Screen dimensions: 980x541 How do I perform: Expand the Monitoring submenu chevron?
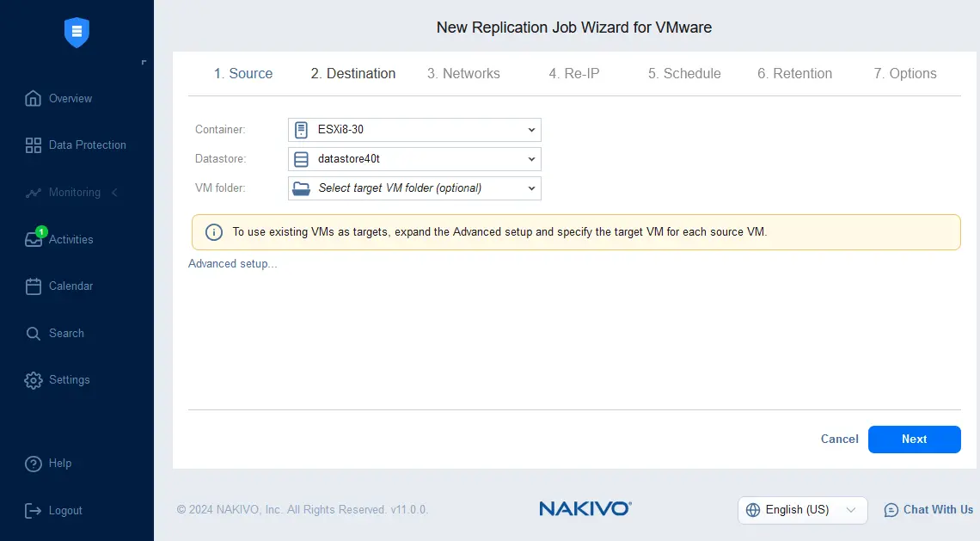pyautogui.click(x=114, y=193)
